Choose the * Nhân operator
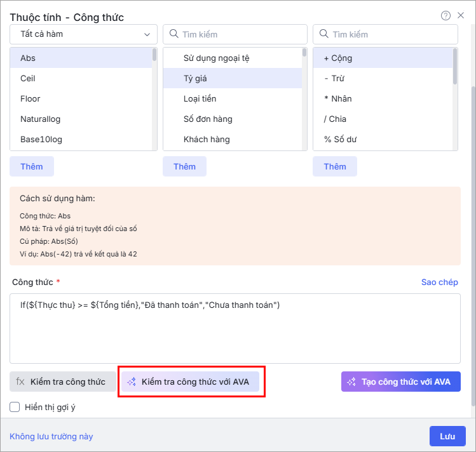This screenshot has width=476, height=452. tap(383, 98)
